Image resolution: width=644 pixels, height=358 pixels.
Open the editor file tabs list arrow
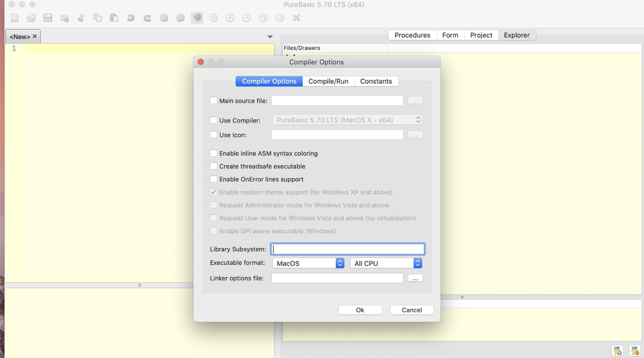click(270, 37)
